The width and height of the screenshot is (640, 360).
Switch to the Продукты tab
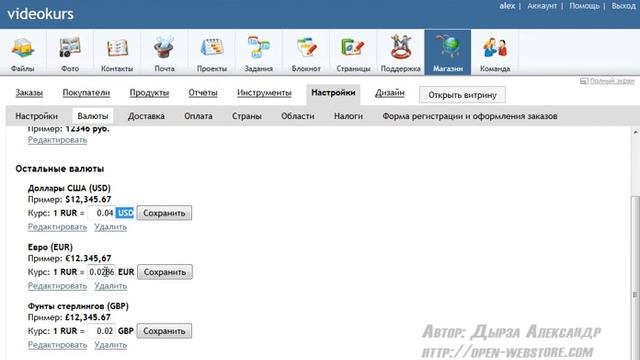point(149,93)
